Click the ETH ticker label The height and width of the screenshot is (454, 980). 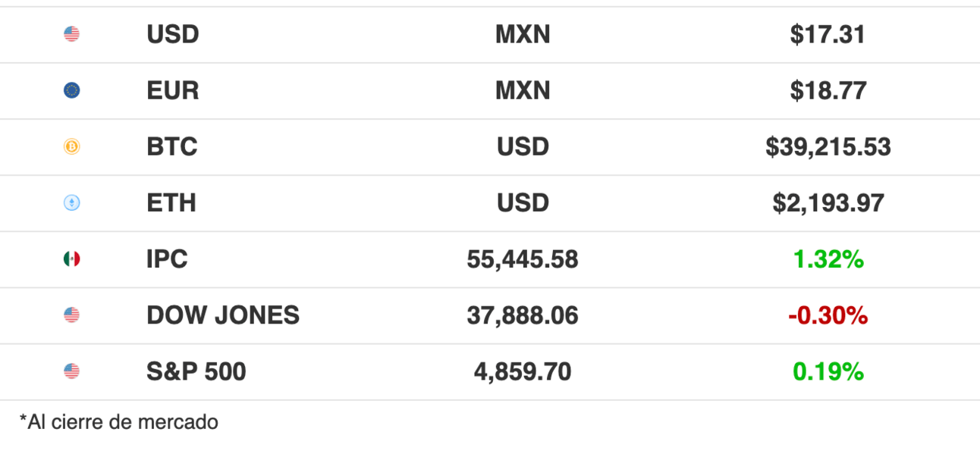tap(171, 203)
